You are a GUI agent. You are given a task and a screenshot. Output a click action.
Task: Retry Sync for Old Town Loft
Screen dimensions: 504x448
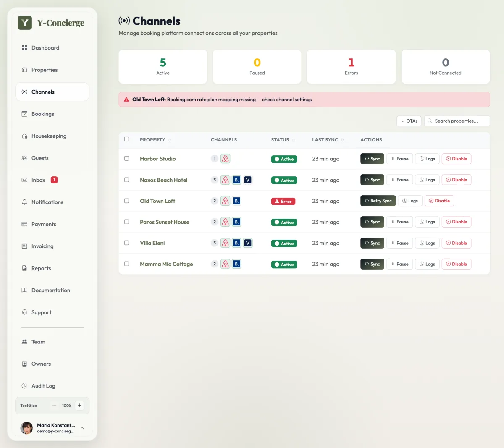coord(378,201)
